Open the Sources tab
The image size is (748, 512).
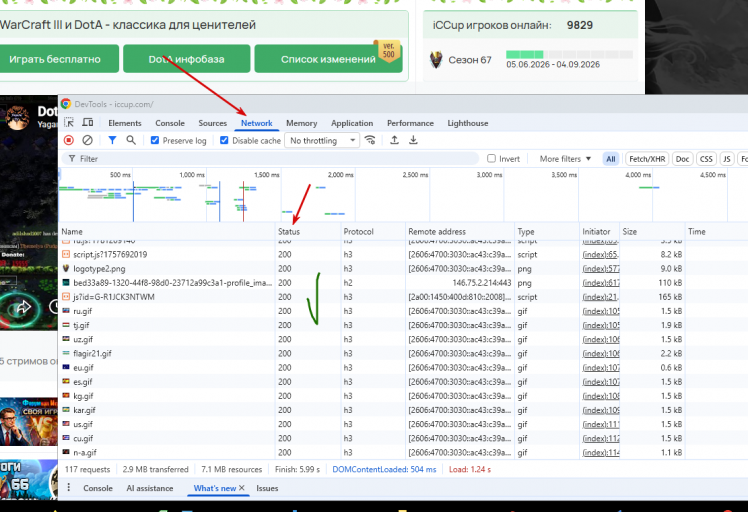pos(213,123)
